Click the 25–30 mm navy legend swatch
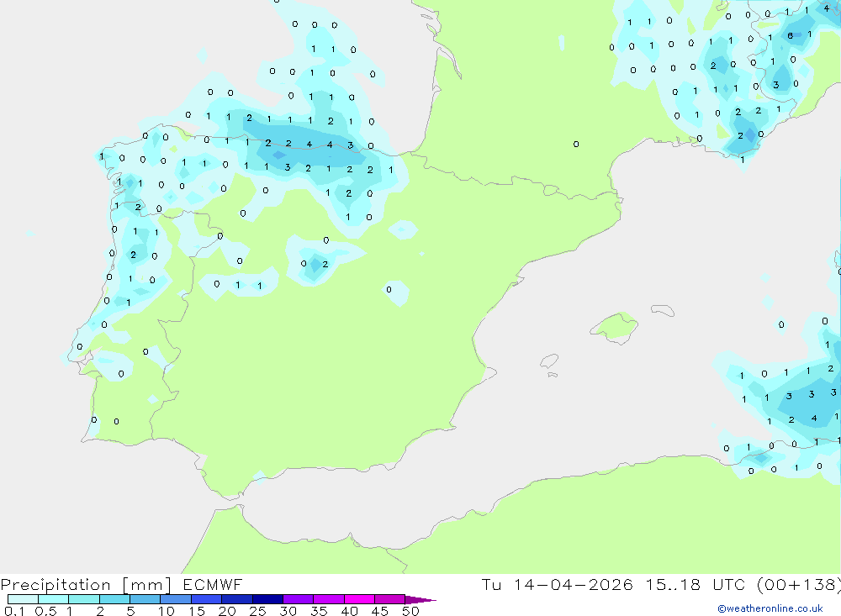Viewport: 841px width, 616px height. coord(267,599)
